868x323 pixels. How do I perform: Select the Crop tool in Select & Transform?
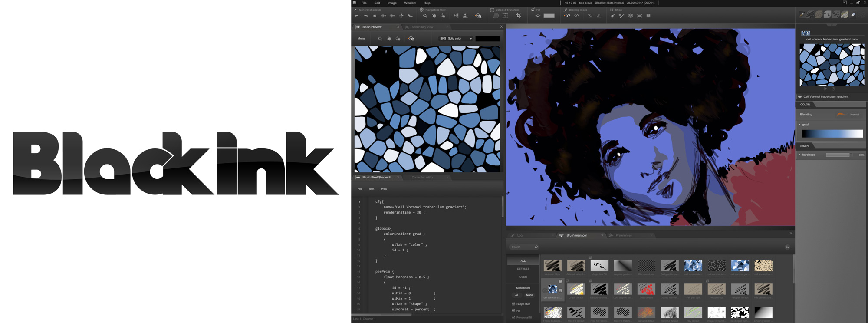518,16
